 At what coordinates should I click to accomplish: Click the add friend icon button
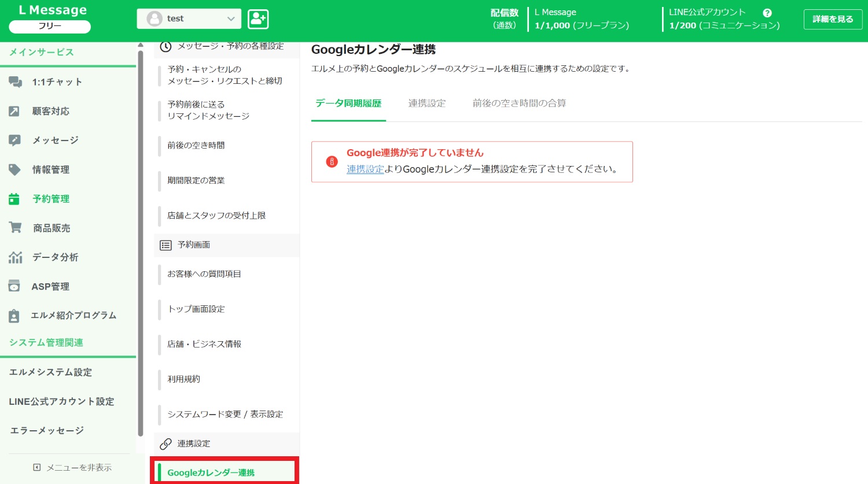coord(258,19)
